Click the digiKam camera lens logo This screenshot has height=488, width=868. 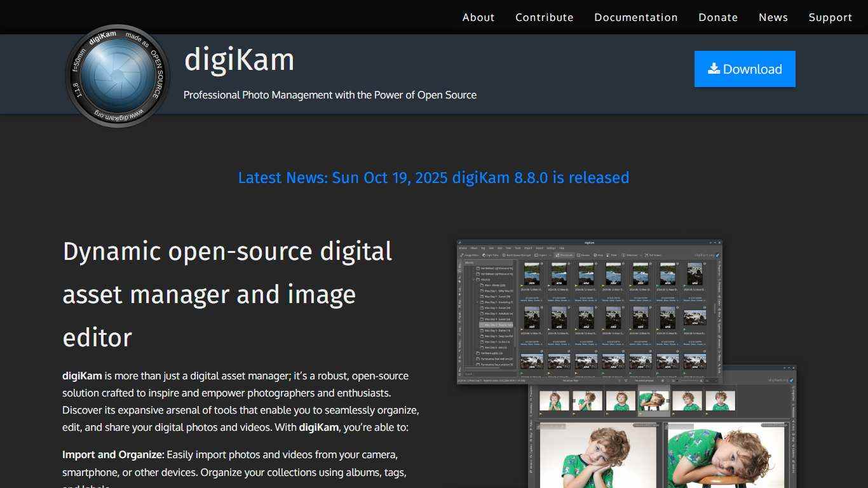118,75
